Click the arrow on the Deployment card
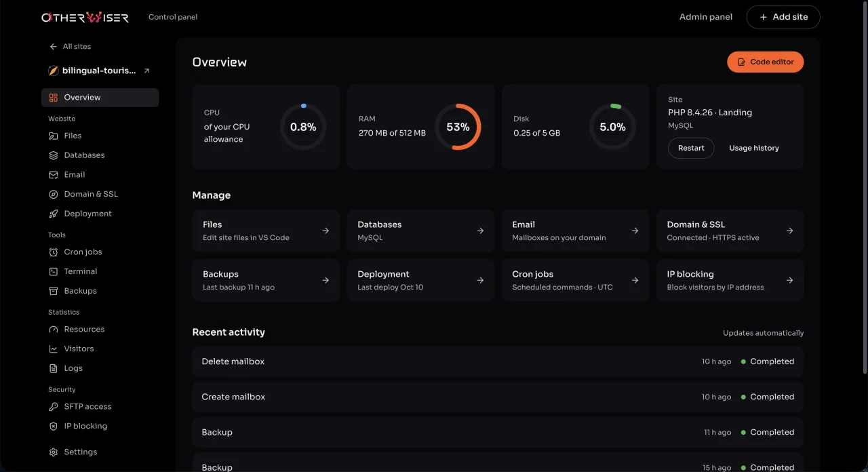Viewport: 868px width, 472px height. (480, 280)
